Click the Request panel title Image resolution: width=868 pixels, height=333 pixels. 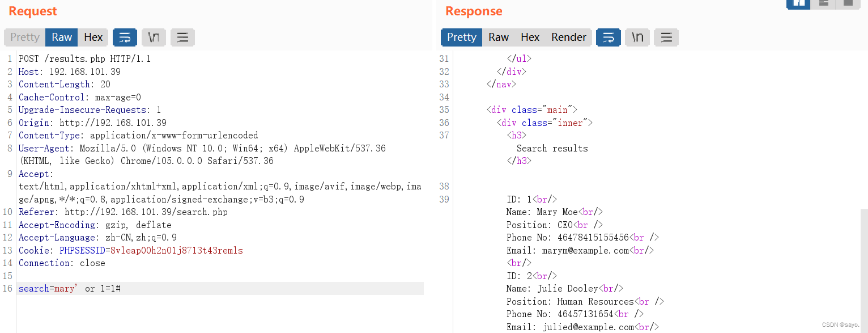click(33, 11)
